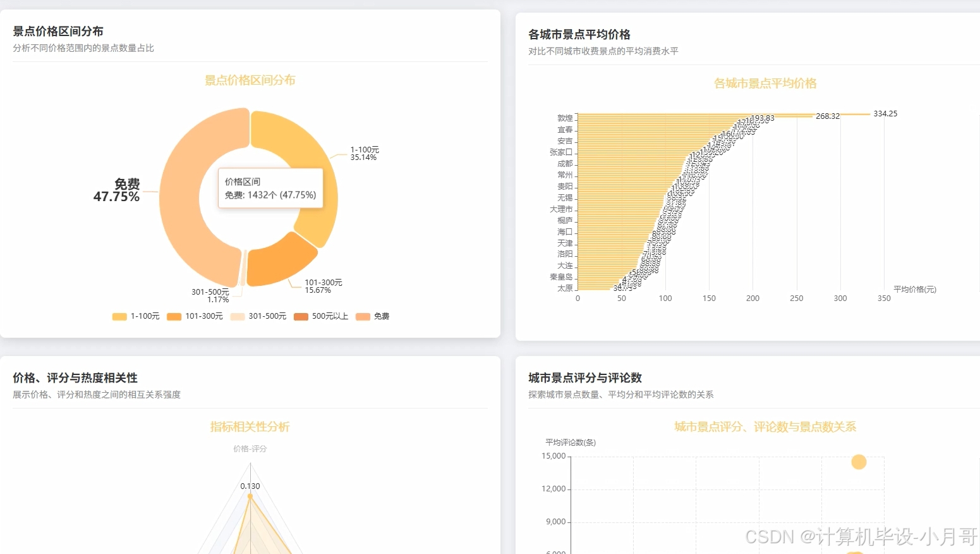Click the 193.83 bar value label
This screenshot has height=554, width=980.
(x=763, y=118)
